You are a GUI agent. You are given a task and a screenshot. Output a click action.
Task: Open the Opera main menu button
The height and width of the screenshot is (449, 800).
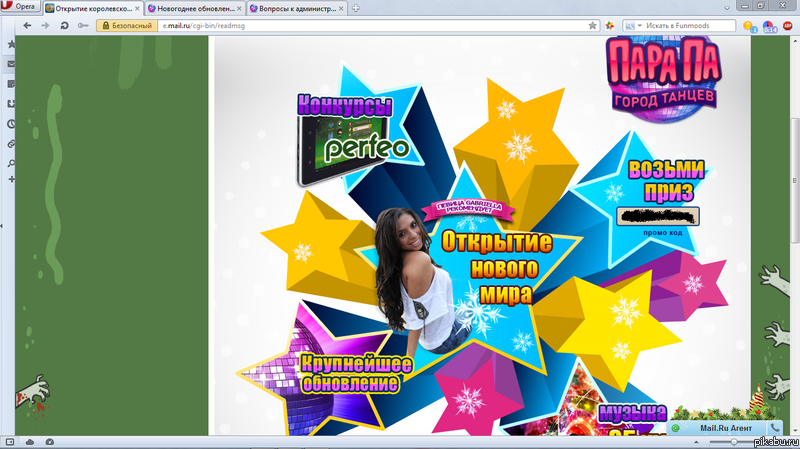point(19,7)
